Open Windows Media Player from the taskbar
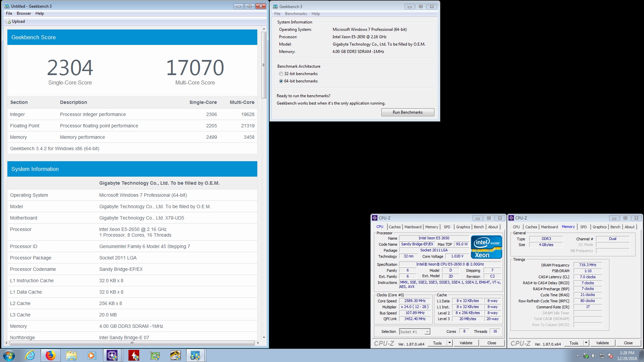This screenshot has width=644, height=362. point(91,355)
